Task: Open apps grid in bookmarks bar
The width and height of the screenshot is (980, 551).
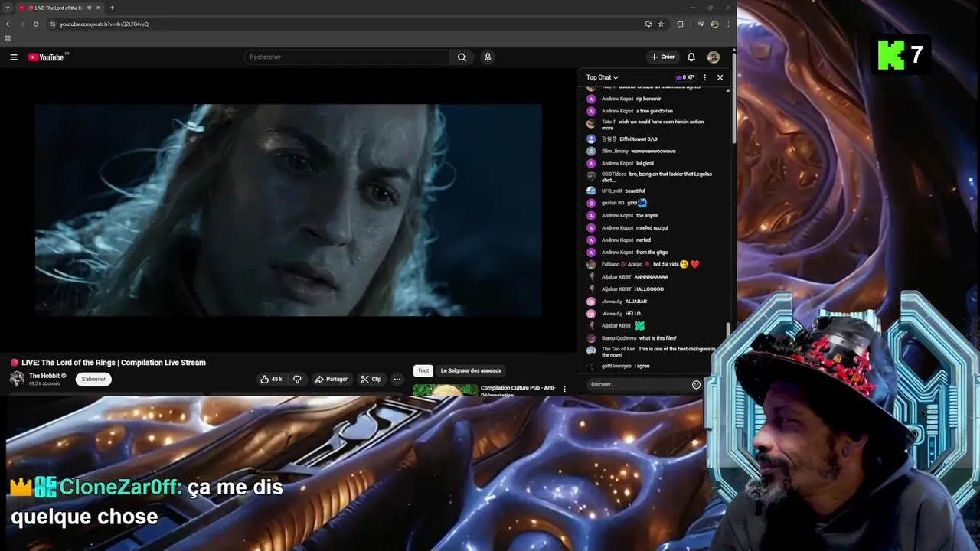Action: pyautogui.click(x=8, y=38)
